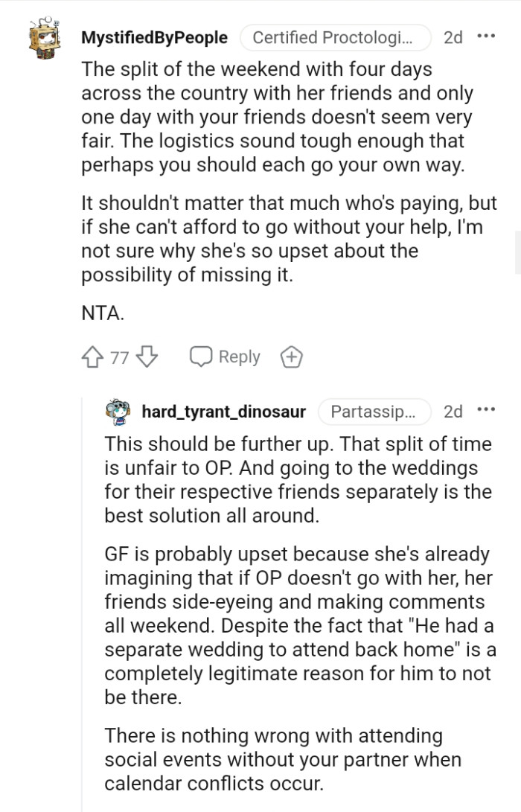Click the 2d timestamp on dinosaur's reply
Screen dimensions: 521x812
(453, 411)
